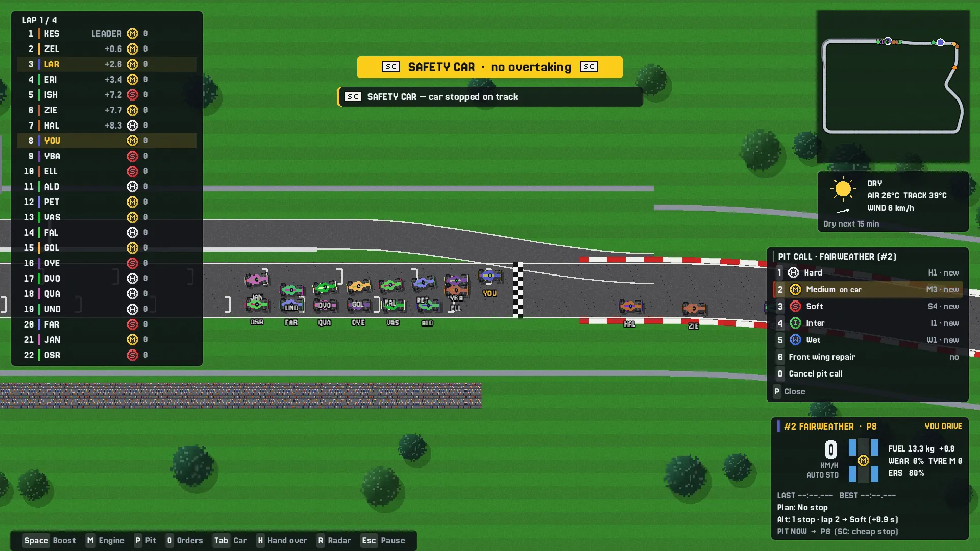Click PIT NOW P8 cheap stop text
980x551 pixels.
837,531
